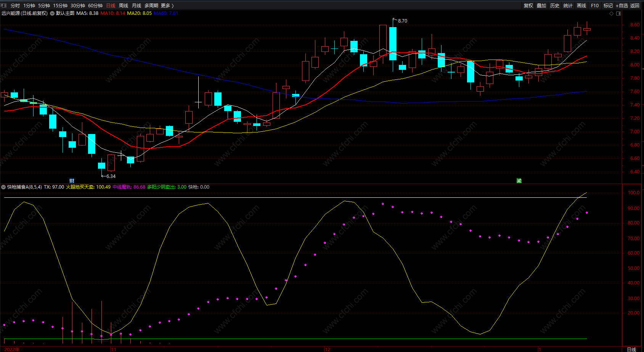Add stock with +自选 button
The height and width of the screenshot is (352, 644).
point(622,5)
